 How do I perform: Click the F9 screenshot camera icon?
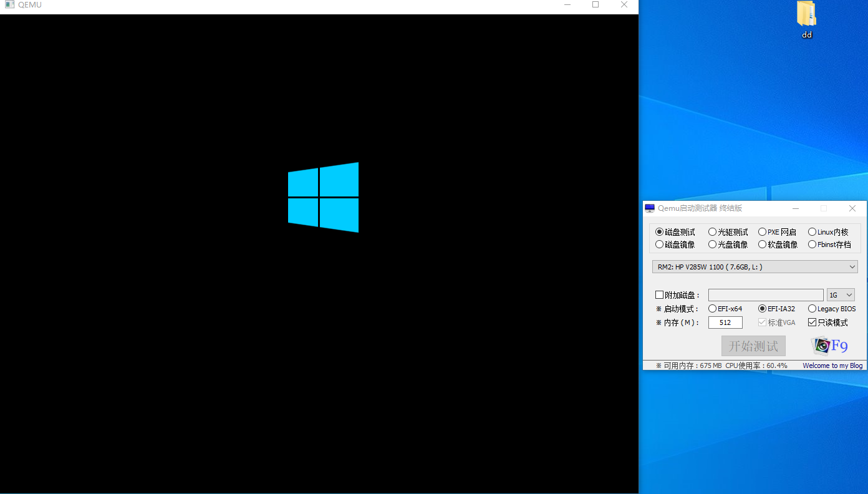point(829,346)
